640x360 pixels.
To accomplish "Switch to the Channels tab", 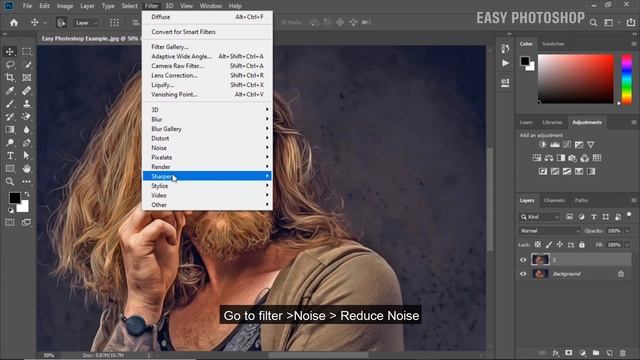I will [x=554, y=200].
